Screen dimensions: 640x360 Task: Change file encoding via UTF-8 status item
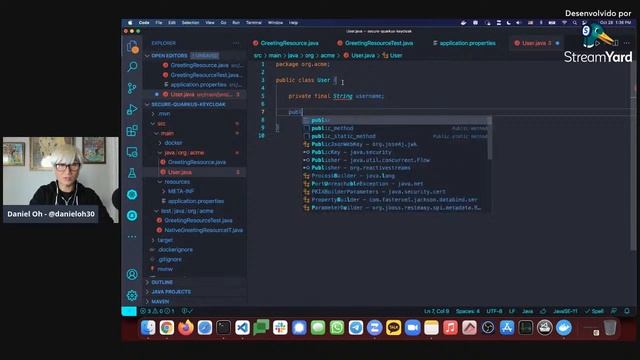[494, 311]
